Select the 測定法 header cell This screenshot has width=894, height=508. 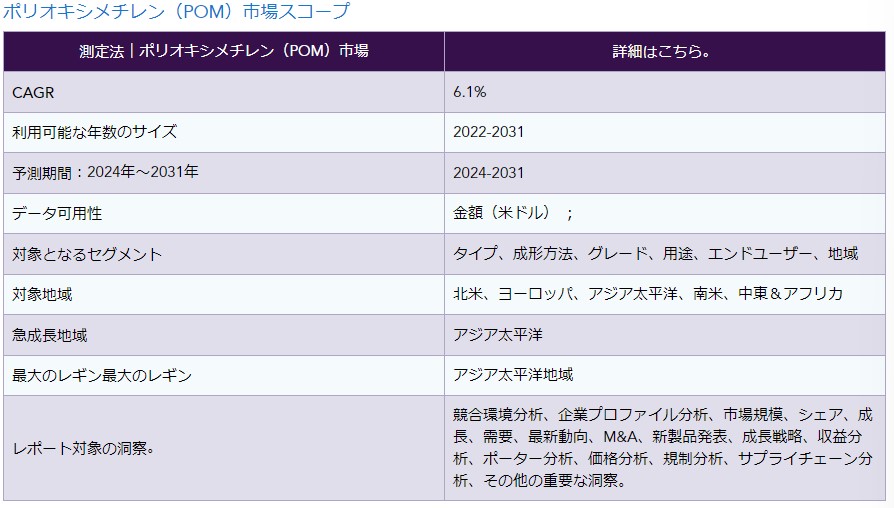pyautogui.click(x=224, y=51)
